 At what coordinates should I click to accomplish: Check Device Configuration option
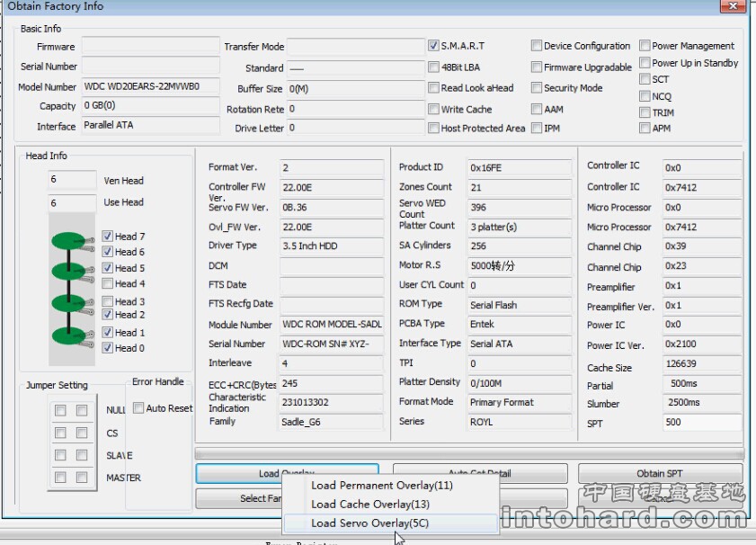[536, 46]
